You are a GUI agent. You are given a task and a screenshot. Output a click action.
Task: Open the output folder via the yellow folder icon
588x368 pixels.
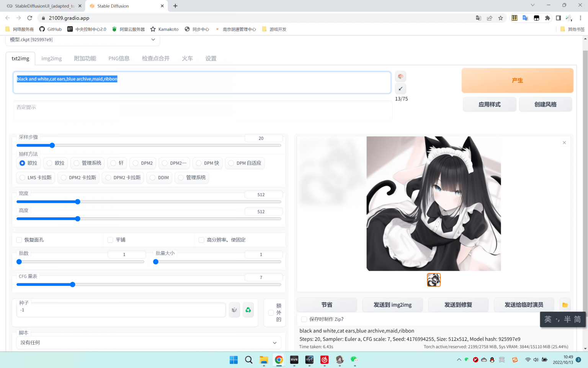[565, 305]
